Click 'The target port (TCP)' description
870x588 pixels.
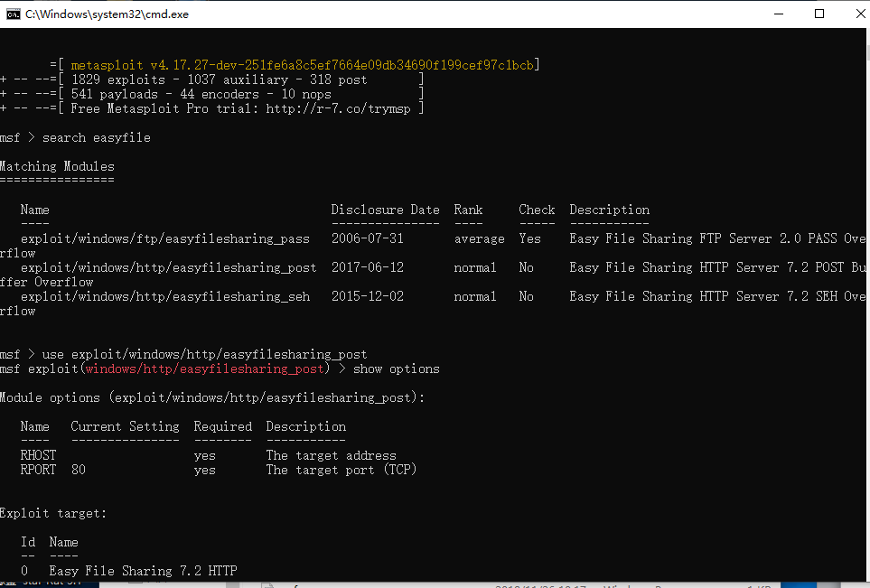click(341, 470)
